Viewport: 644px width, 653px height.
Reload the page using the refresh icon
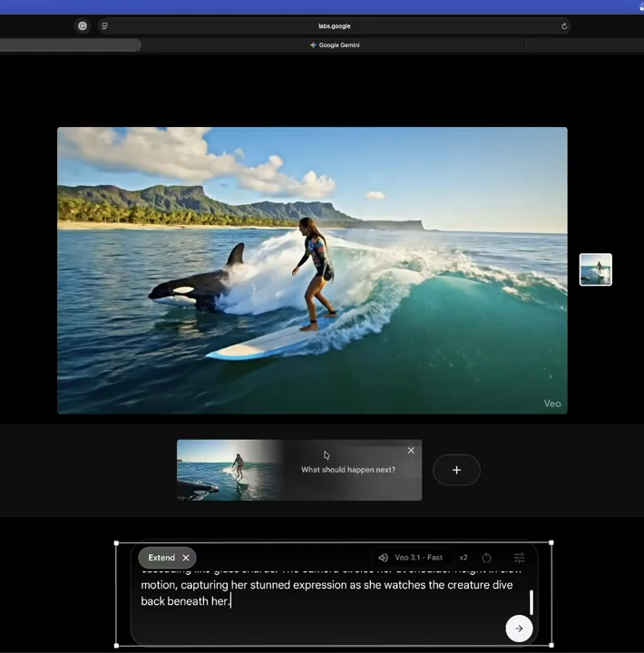click(564, 26)
